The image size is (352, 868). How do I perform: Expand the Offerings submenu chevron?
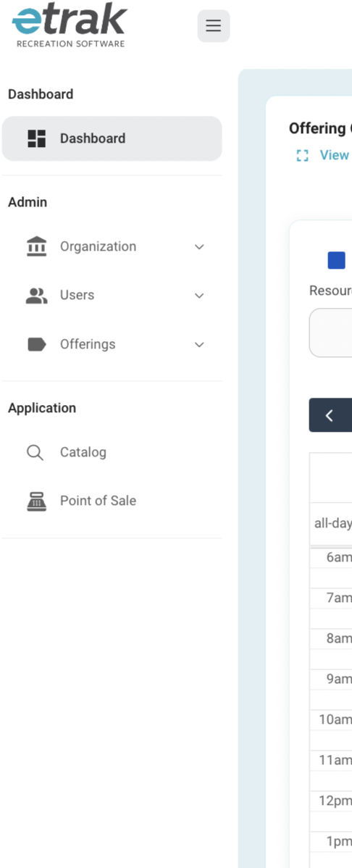(199, 345)
